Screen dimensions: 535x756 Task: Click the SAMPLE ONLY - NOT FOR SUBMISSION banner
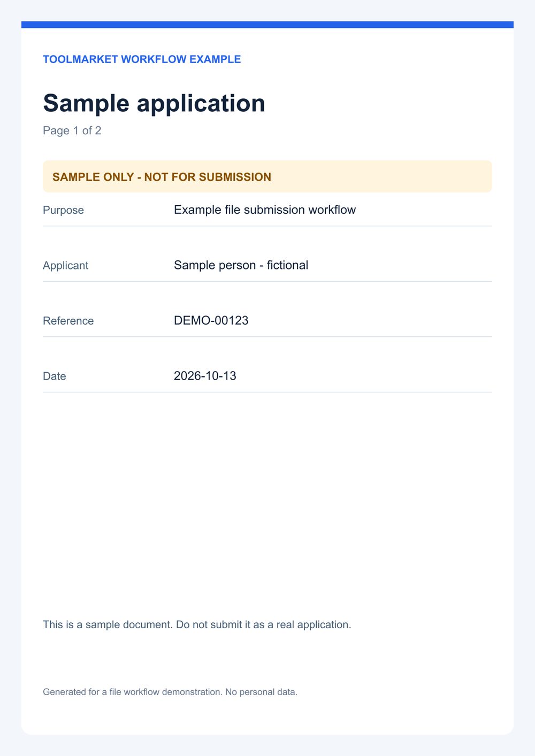[267, 176]
